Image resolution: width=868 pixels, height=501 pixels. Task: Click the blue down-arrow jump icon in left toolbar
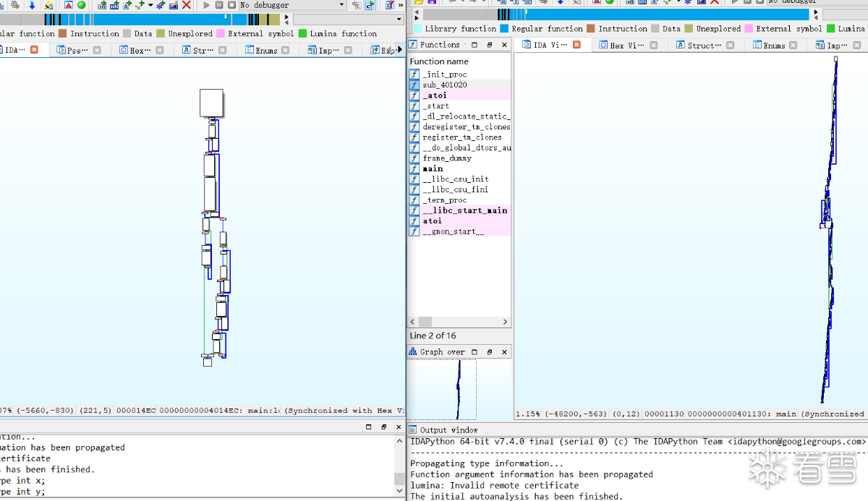tap(32, 5)
